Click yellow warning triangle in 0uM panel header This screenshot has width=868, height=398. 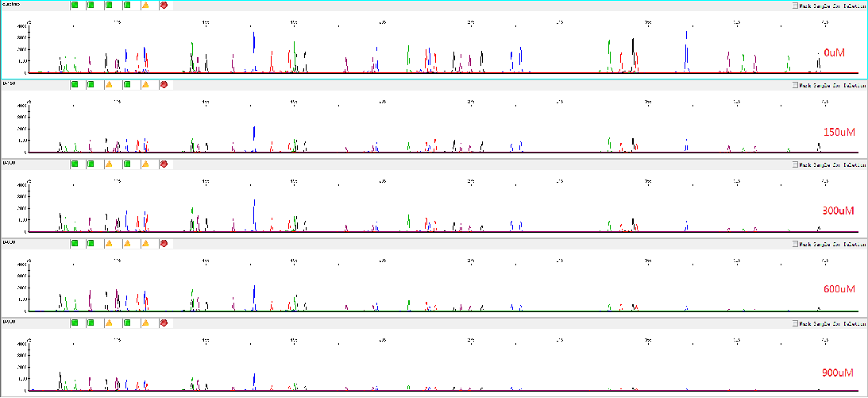point(145,6)
